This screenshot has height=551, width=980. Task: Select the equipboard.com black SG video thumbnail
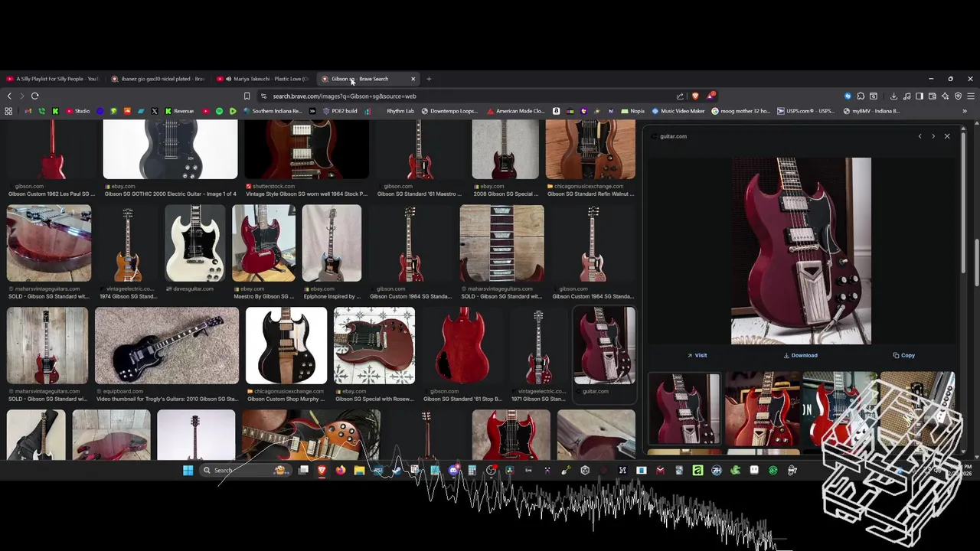(167, 345)
